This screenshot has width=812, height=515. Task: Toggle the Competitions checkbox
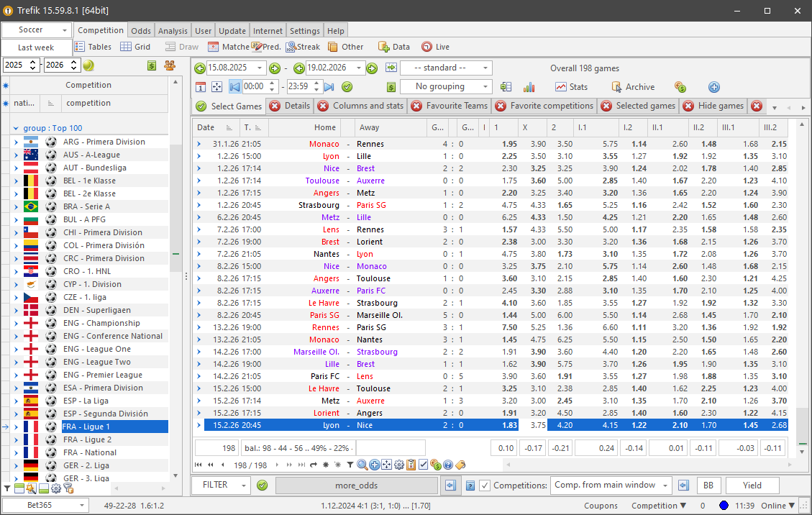485,486
